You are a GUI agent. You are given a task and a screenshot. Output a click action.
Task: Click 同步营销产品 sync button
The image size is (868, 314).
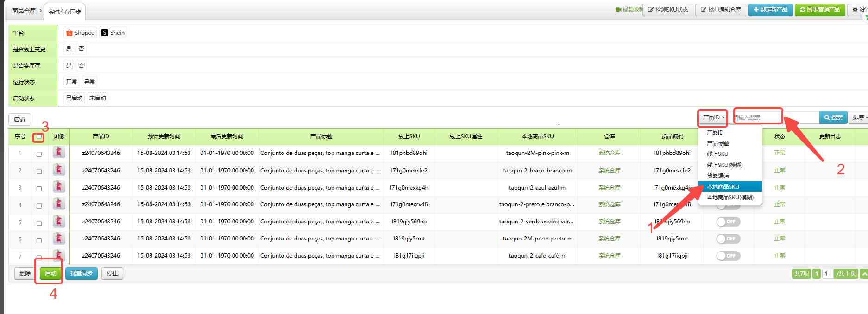point(819,10)
